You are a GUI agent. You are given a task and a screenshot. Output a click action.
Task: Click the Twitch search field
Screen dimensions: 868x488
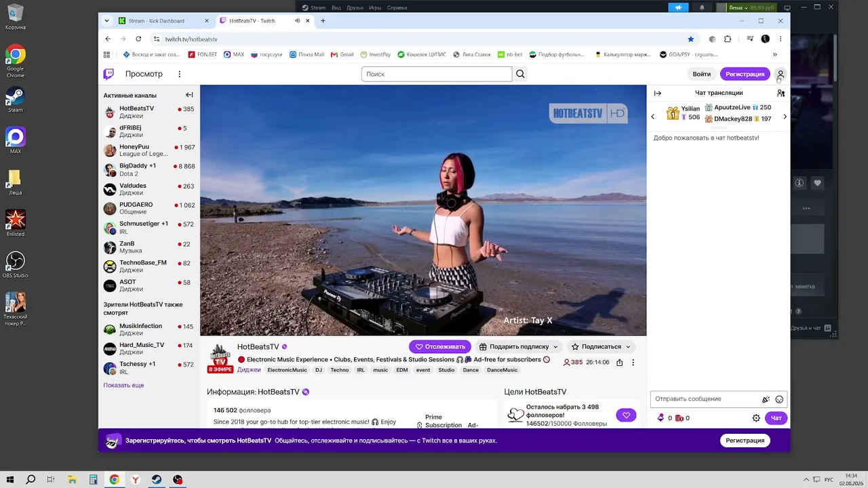coord(437,74)
